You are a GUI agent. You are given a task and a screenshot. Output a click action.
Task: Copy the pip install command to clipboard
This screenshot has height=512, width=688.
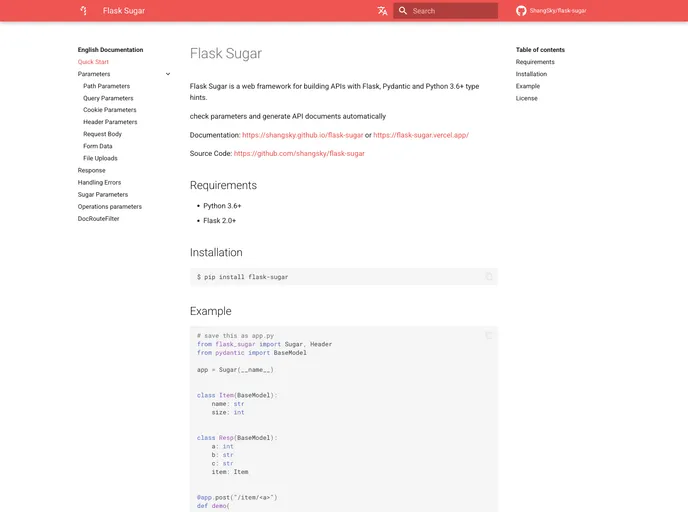[x=489, y=277]
